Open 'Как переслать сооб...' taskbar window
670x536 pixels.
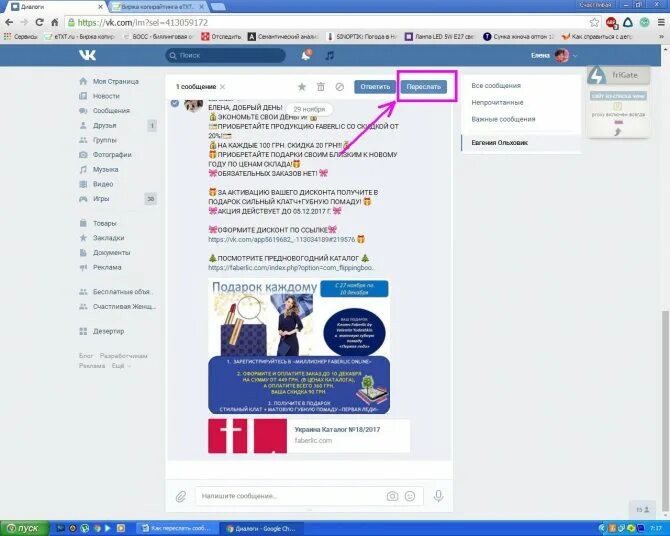(x=177, y=528)
